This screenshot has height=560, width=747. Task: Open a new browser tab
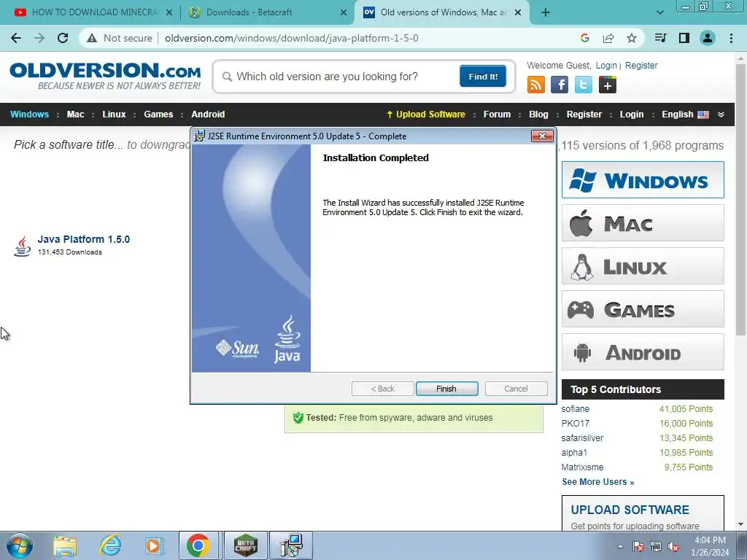[546, 12]
